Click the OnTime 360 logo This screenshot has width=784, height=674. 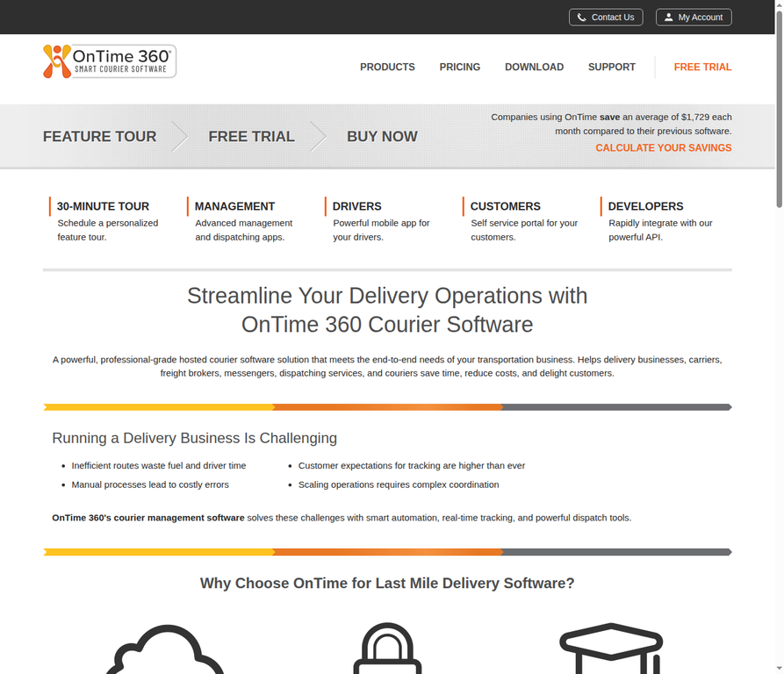pyautogui.click(x=110, y=61)
